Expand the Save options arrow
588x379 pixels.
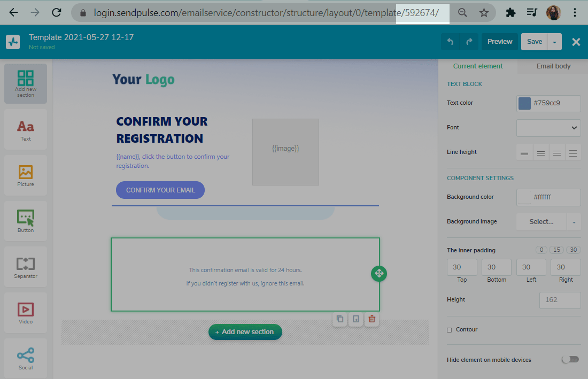pyautogui.click(x=555, y=42)
